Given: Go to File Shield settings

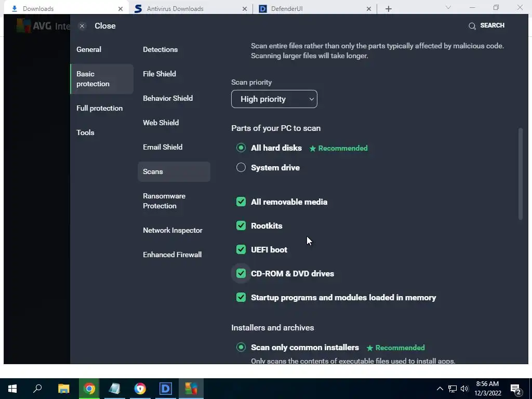Looking at the screenshot, I should 159,74.
